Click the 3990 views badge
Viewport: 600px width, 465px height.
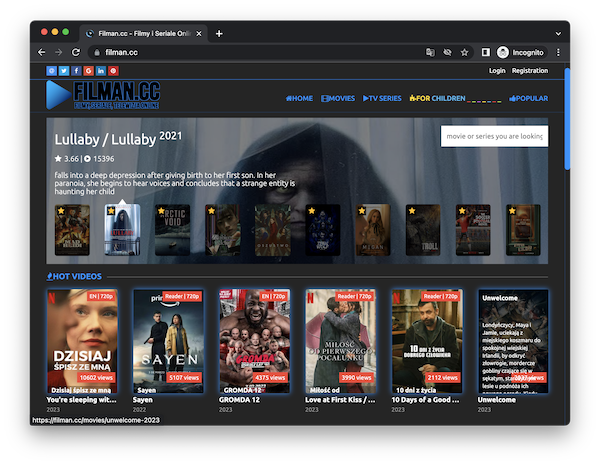[356, 378]
